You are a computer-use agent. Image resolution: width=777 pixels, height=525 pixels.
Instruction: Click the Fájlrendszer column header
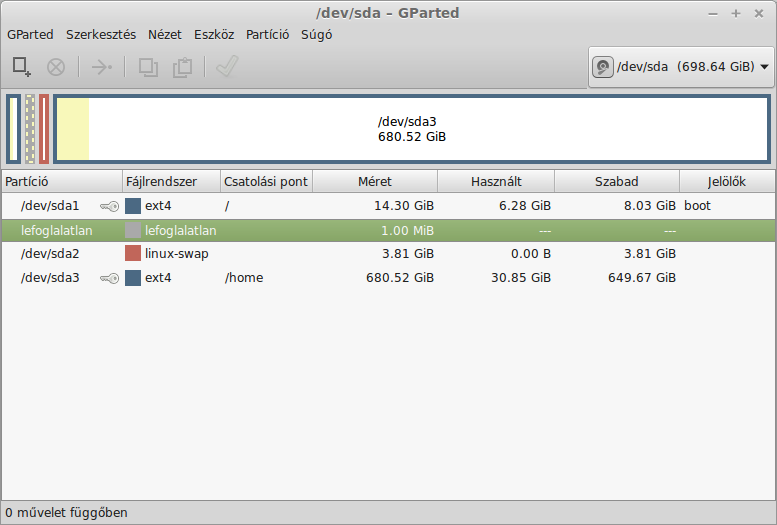tap(171, 181)
